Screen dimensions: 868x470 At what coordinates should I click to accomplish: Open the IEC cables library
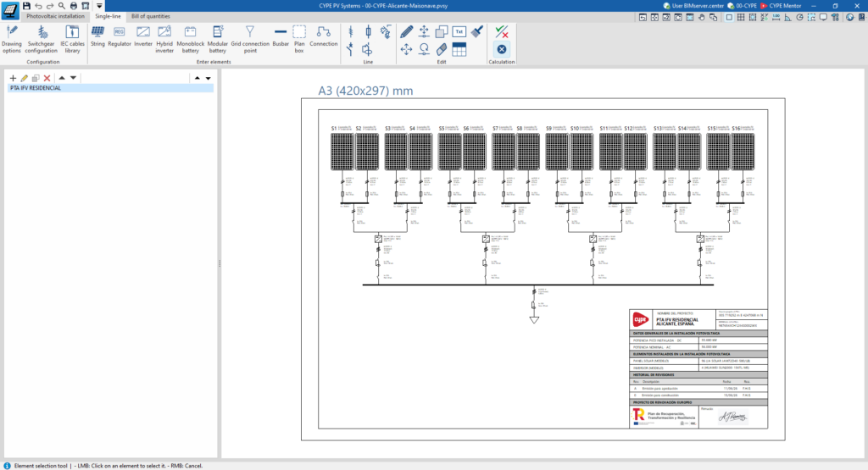pyautogui.click(x=73, y=39)
